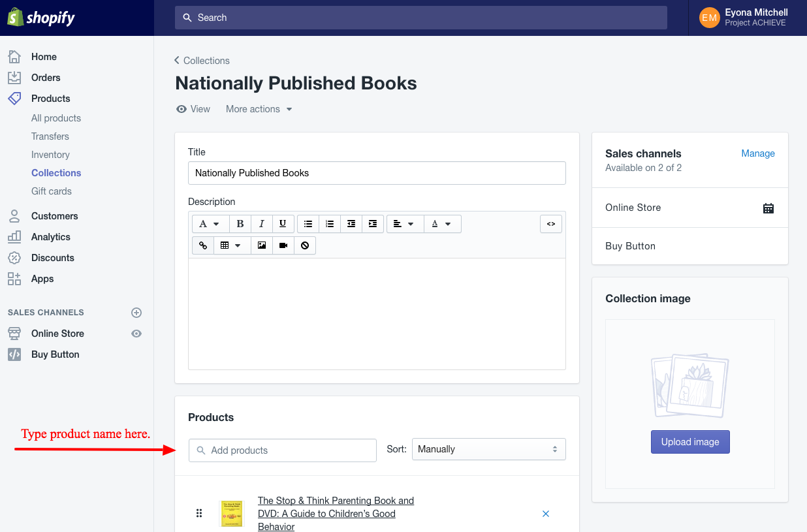The width and height of the screenshot is (807, 532).
Task: Click the Discounts badge icon
Action: coord(14,258)
